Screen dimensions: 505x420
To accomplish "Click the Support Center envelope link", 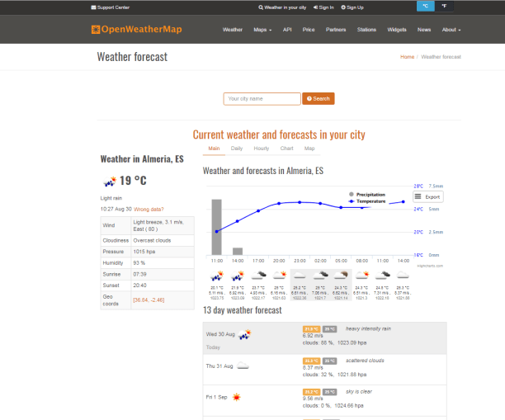I will tap(112, 7).
